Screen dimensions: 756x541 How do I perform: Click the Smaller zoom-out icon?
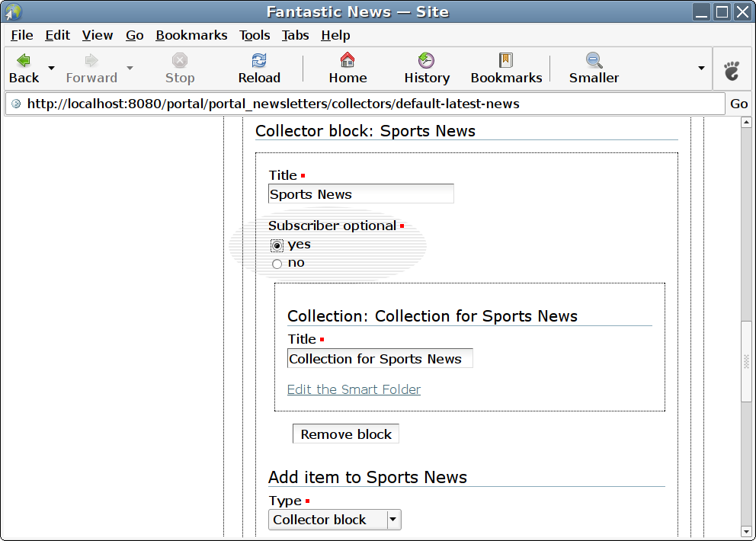(594, 61)
